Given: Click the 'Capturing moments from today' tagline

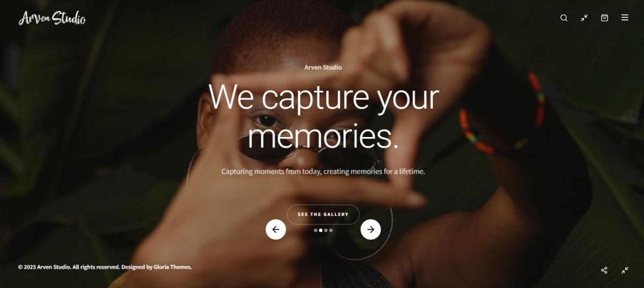Looking at the screenshot, I should coord(323,171).
